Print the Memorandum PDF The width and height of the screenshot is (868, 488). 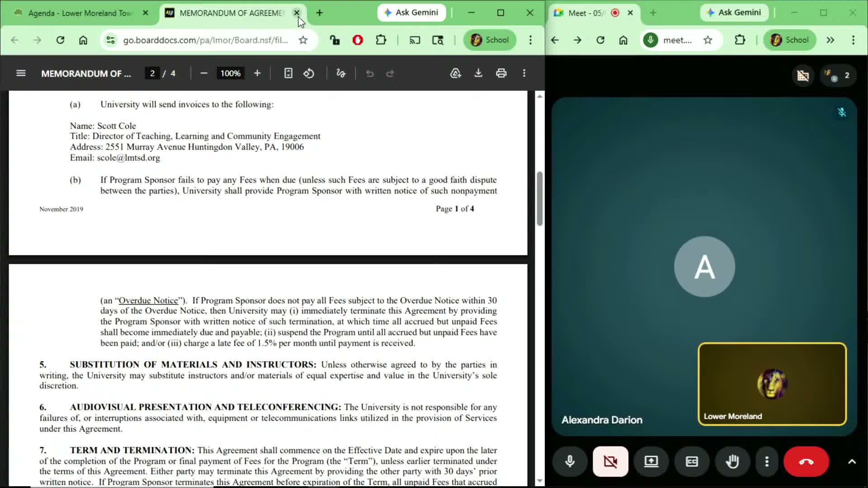pos(501,73)
